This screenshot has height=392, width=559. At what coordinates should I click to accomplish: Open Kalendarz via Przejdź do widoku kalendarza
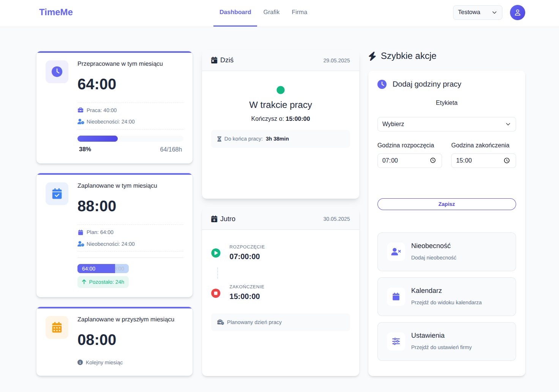[446, 297]
